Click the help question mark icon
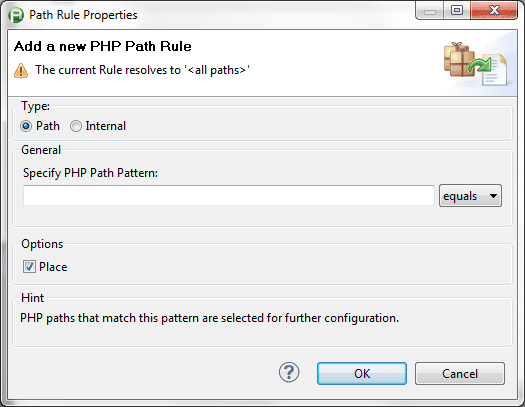Screen dimensions: 525x407 click(289, 372)
